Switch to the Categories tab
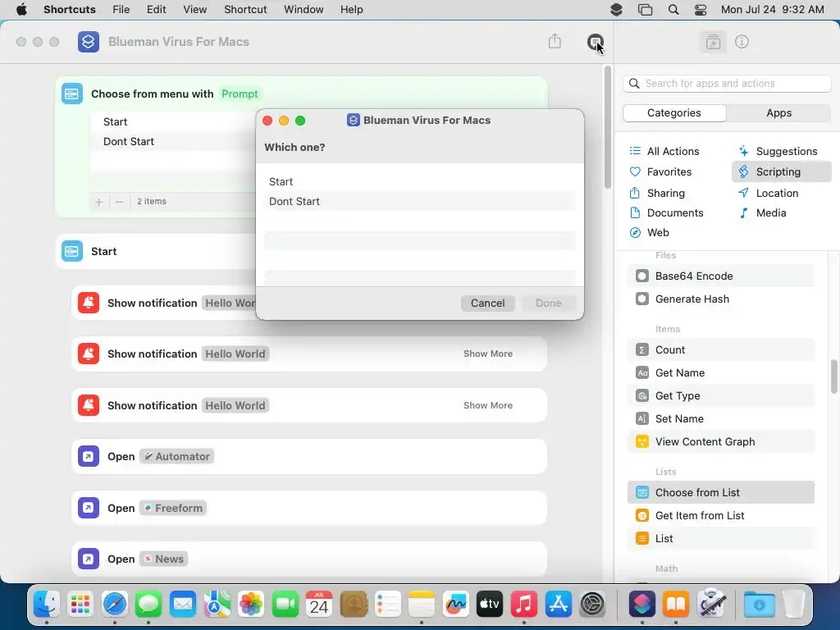 (x=674, y=113)
